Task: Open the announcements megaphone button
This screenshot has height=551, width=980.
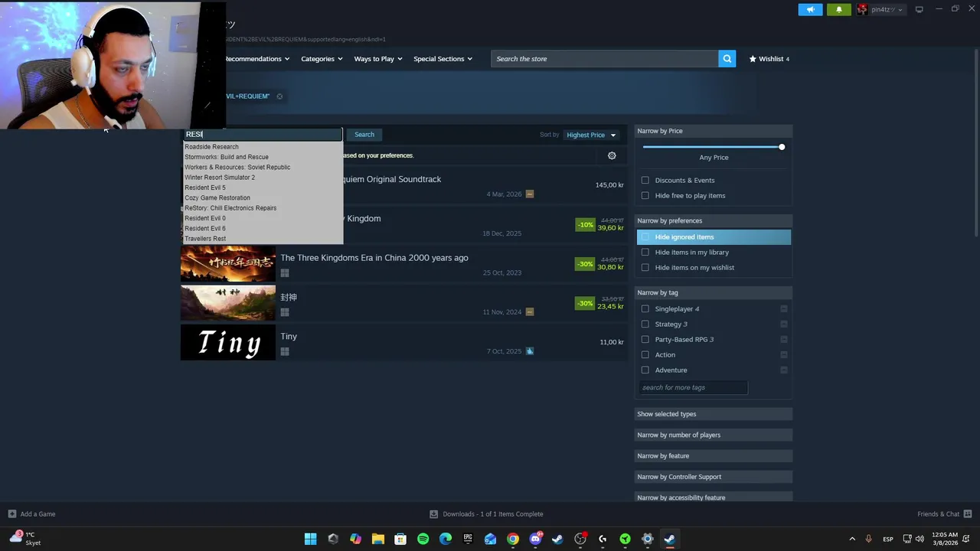Action: click(x=810, y=9)
